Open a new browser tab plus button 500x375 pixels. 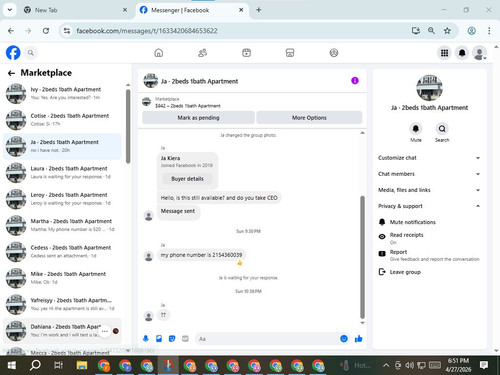pyautogui.click(x=258, y=10)
